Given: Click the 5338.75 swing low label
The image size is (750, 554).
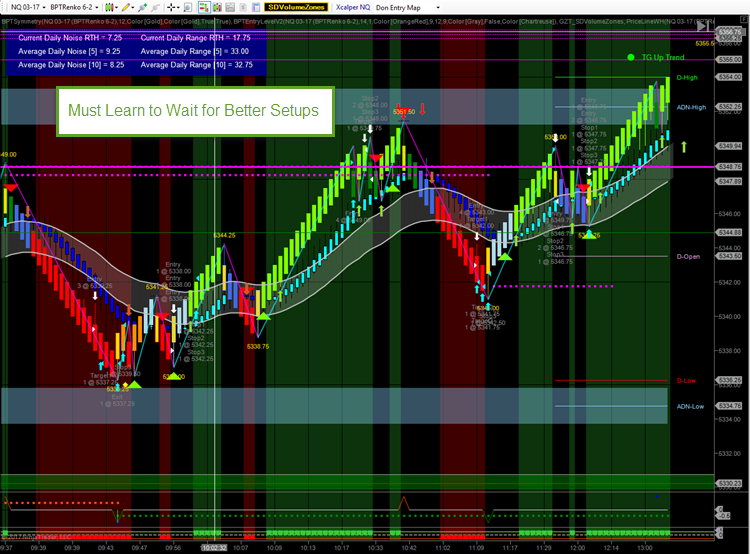Looking at the screenshot, I should pos(258,346).
